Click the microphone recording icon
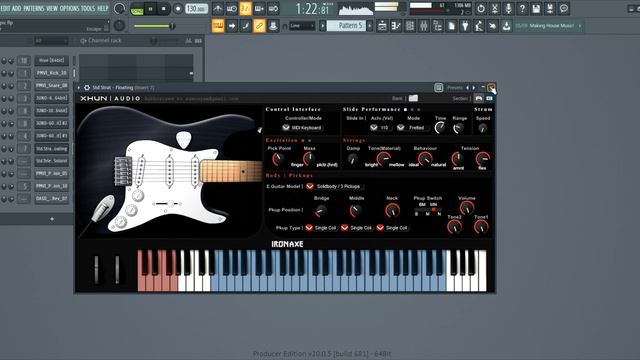The image size is (640, 360). point(509,8)
